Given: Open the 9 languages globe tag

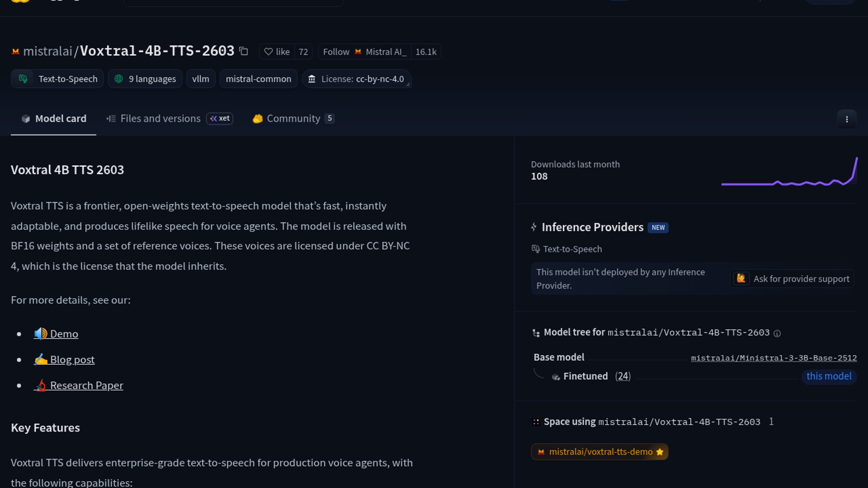Looking at the screenshot, I should pyautogui.click(x=145, y=79).
